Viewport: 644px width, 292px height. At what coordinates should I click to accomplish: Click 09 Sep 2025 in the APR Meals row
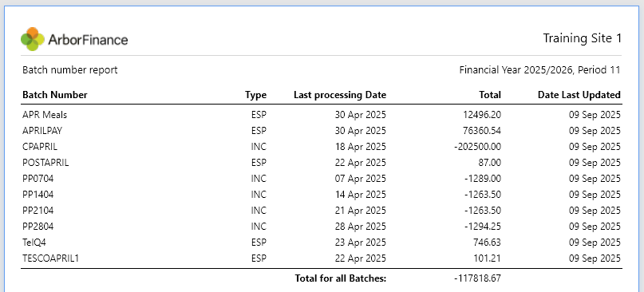[x=595, y=115]
